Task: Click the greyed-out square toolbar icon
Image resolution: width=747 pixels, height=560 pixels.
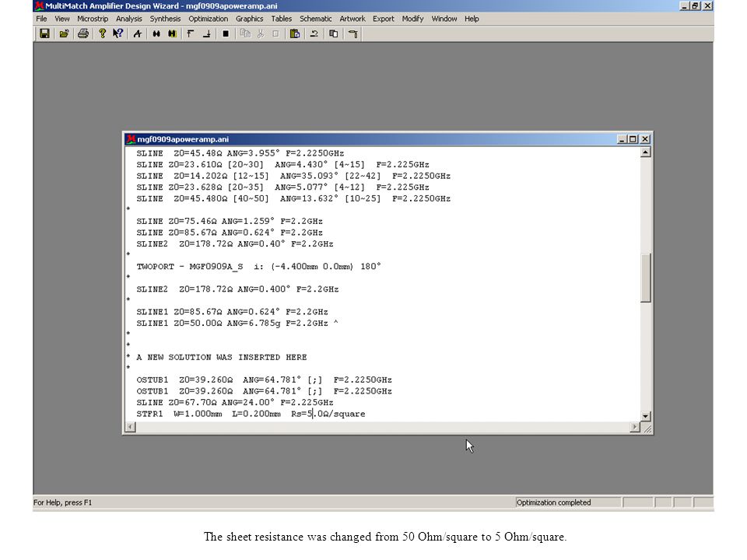Action: 275,33
